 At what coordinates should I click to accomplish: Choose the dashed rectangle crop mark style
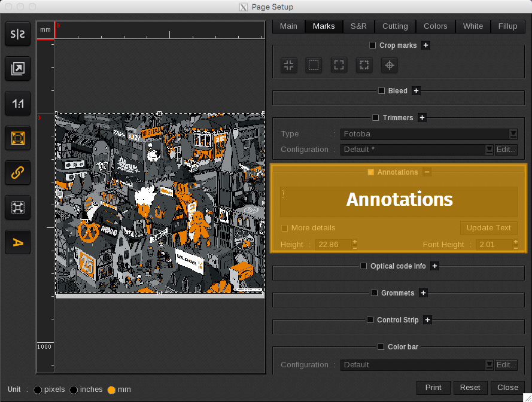click(314, 65)
